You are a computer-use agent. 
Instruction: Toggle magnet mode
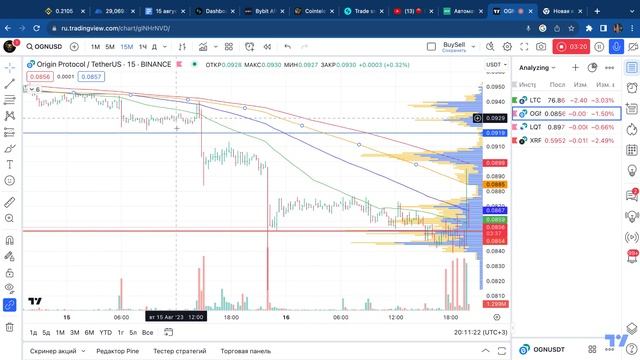(10, 240)
